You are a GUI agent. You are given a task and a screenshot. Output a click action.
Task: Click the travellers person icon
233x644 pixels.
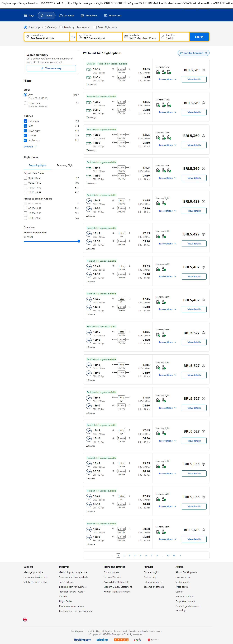[163, 37]
